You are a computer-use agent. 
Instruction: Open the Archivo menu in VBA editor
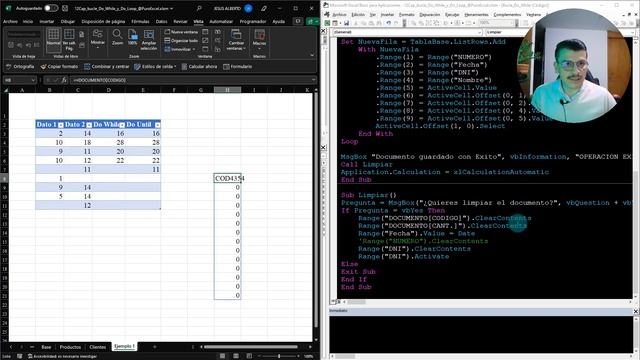[339, 15]
